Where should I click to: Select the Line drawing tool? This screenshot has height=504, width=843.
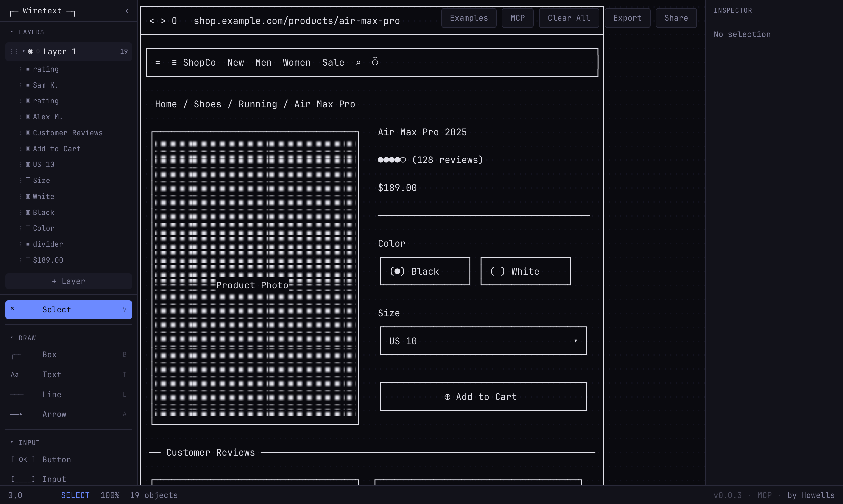[52, 394]
